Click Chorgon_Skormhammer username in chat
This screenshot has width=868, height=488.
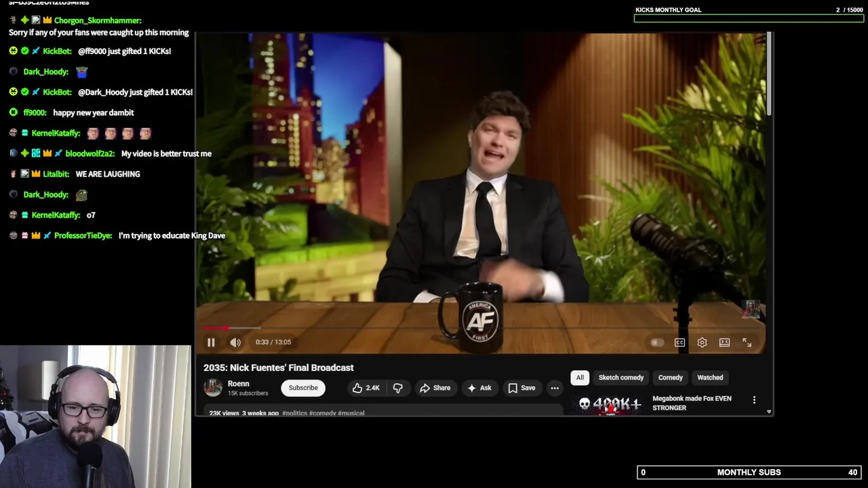tap(97, 20)
